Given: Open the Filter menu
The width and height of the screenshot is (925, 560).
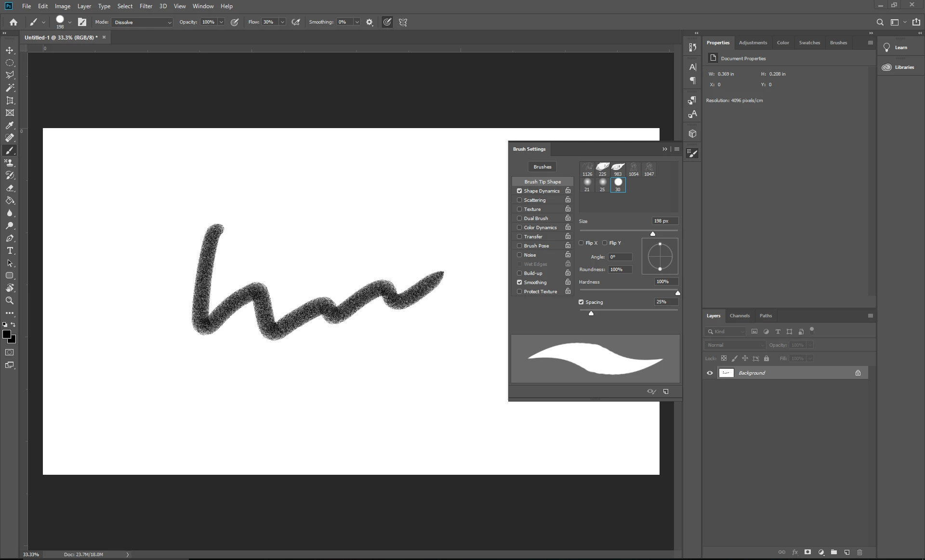Looking at the screenshot, I should tap(145, 6).
